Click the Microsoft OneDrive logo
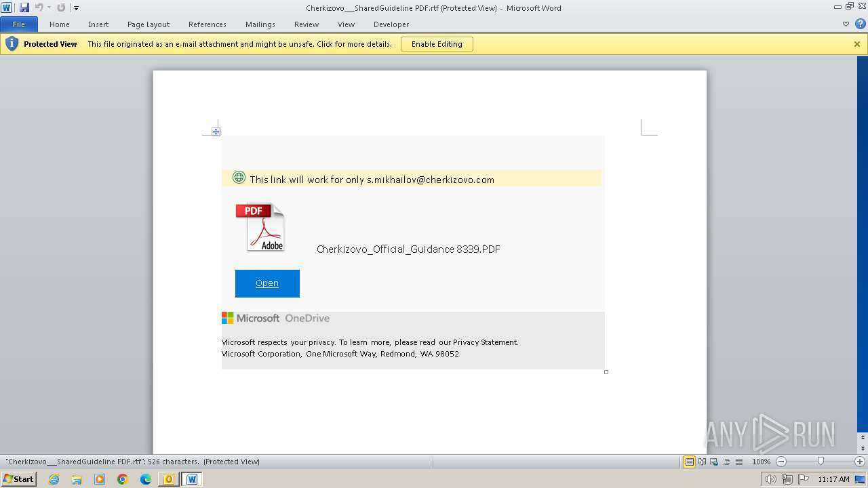The height and width of the screenshot is (488, 868). pyautogui.click(x=276, y=318)
